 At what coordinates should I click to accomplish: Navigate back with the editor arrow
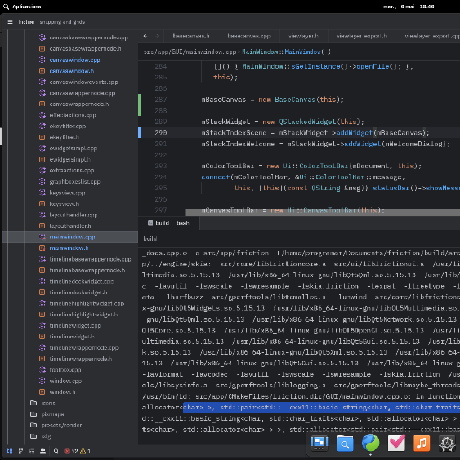[145, 36]
